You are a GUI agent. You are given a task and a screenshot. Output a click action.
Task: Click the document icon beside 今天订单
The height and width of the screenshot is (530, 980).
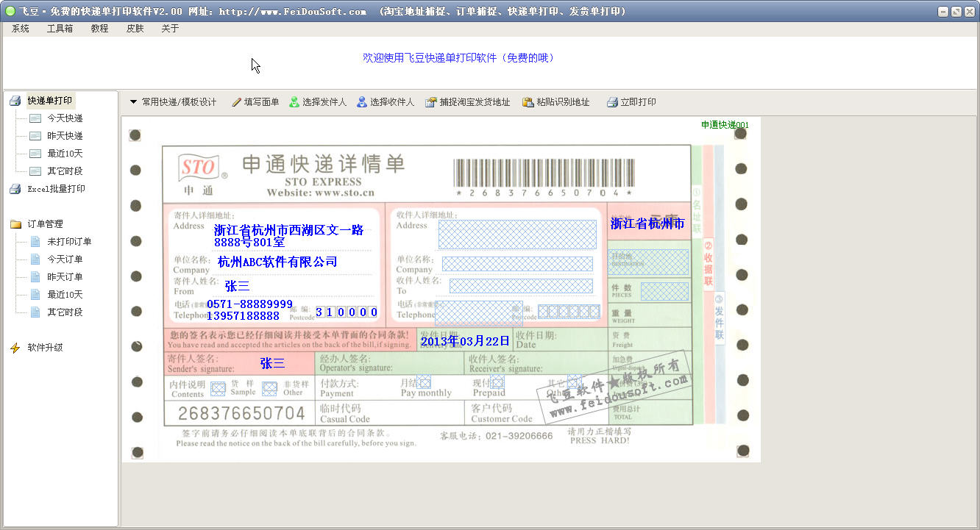(x=35, y=259)
